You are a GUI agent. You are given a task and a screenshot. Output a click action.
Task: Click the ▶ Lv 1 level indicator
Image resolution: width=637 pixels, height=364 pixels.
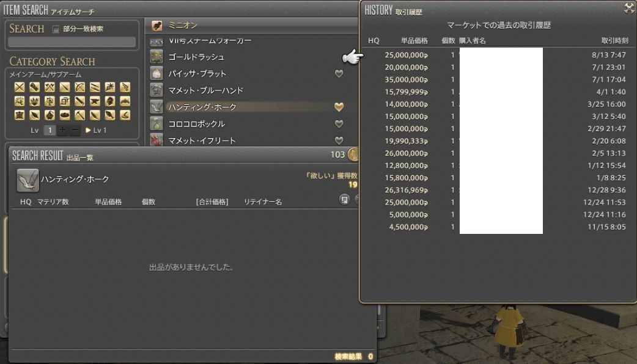[96, 130]
